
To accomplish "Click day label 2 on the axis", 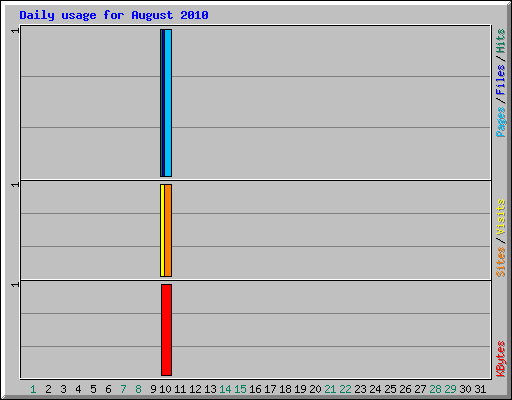I will pos(48,389).
